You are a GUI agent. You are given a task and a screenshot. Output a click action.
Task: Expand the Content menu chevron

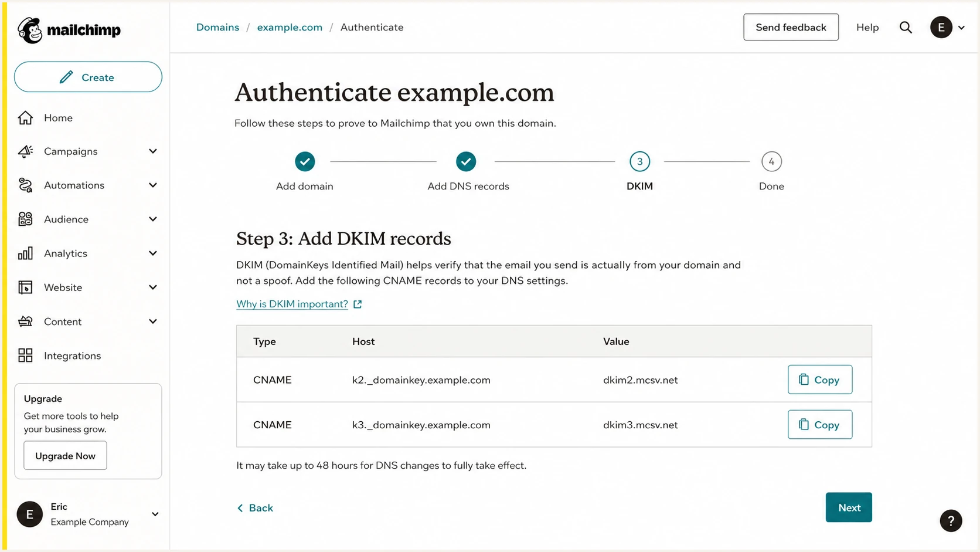(153, 321)
